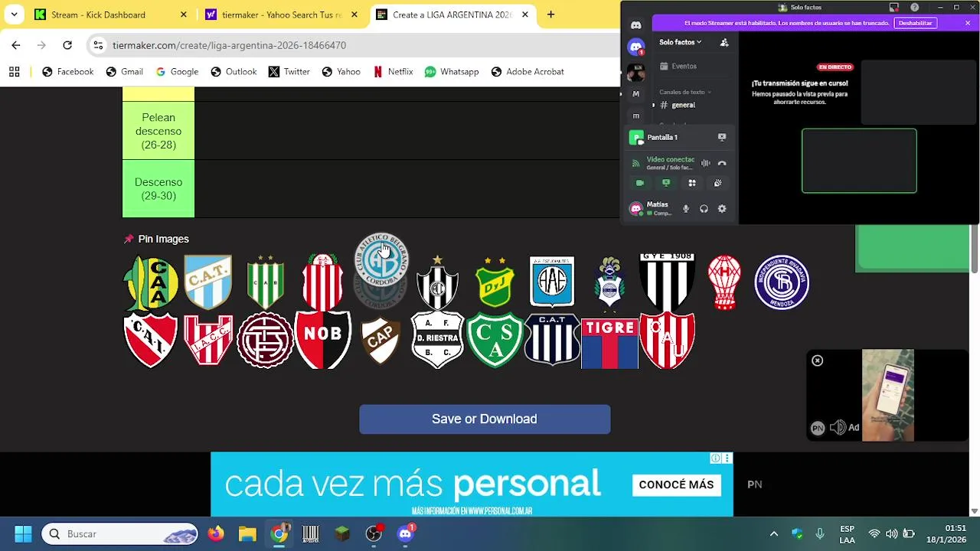Click the Save or Download button
This screenshot has width=980, height=551.
coord(485,419)
